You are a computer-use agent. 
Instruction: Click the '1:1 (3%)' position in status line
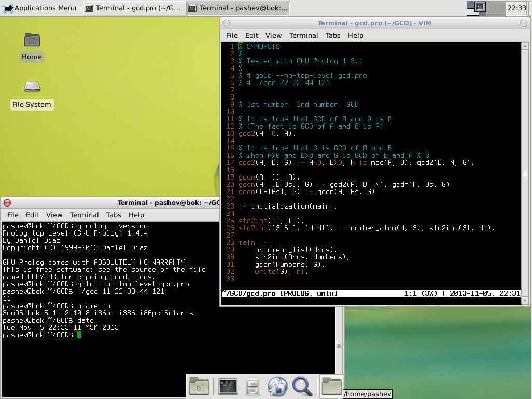[421, 293]
